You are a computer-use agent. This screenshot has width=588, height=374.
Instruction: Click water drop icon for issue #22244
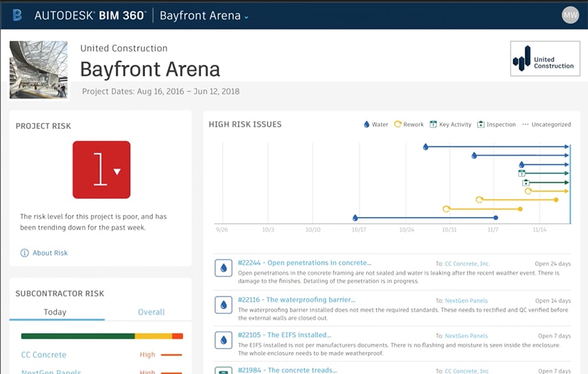click(223, 268)
